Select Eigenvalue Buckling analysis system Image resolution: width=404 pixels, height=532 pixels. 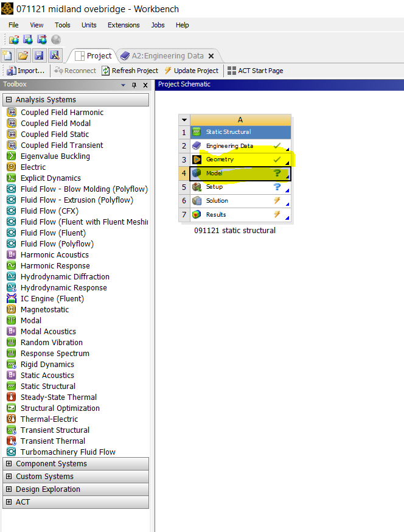point(55,156)
